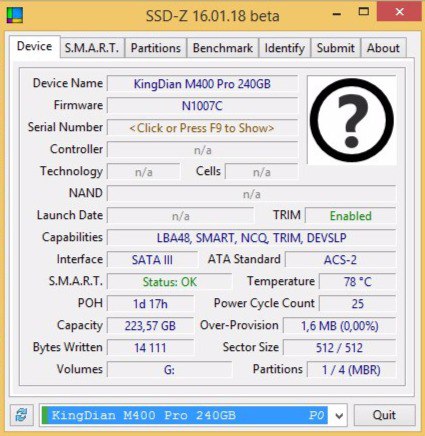This screenshot has height=436, width=425.
Task: Click the SSD-Z app icon in title bar
Action: (15, 15)
